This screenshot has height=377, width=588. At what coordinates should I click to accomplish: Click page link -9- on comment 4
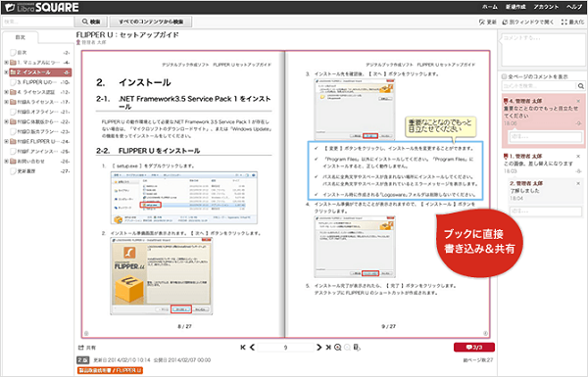(x=578, y=123)
